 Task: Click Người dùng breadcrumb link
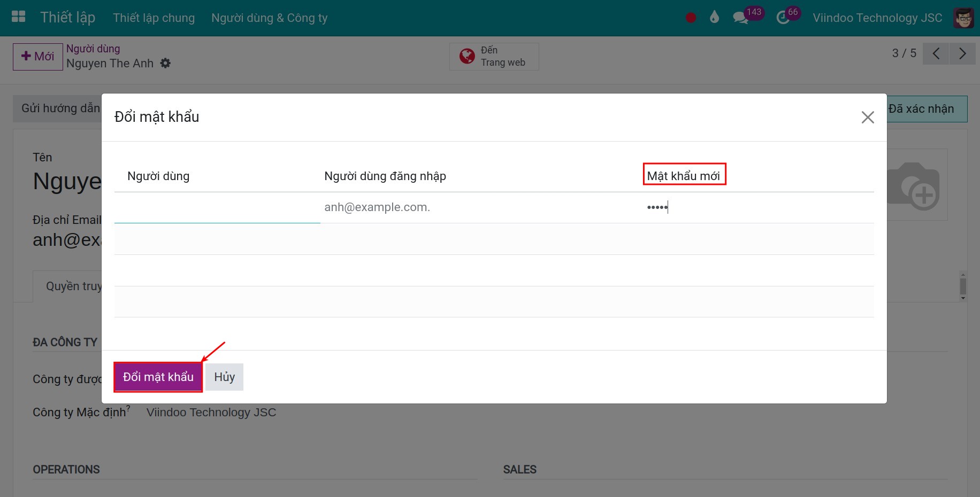tap(93, 49)
